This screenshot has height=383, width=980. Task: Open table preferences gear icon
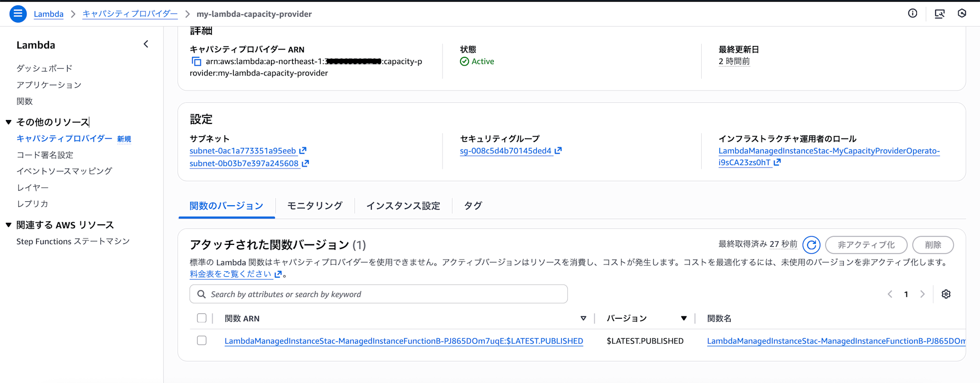coord(946,294)
